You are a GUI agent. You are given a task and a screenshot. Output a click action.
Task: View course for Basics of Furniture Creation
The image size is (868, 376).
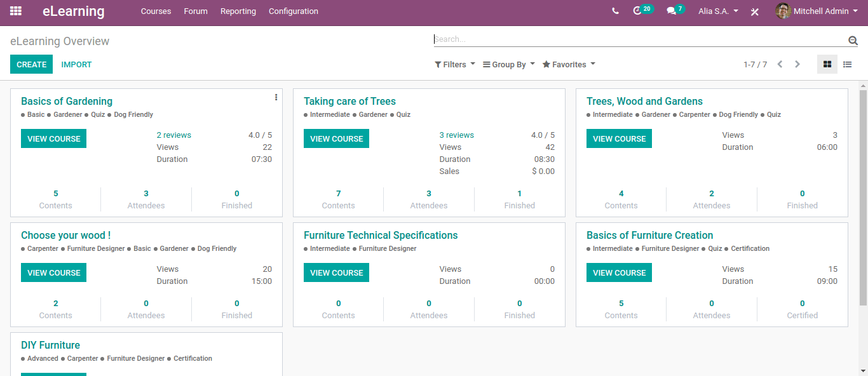click(619, 272)
